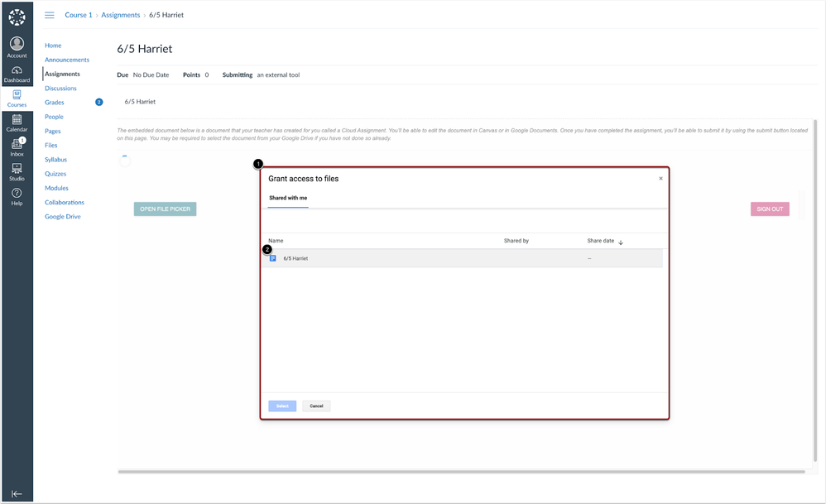Viewport: 826px width, 504px height.
Task: Click the Sign Out button
Action: [770, 209]
